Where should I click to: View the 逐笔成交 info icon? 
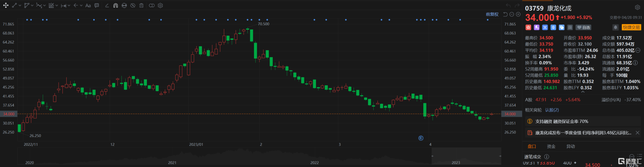click(x=546, y=157)
